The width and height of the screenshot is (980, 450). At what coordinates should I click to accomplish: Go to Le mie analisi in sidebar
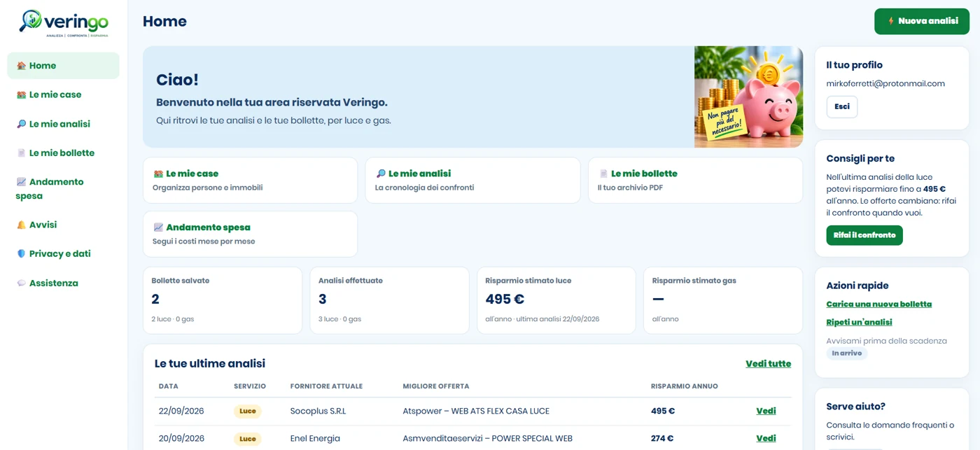(x=63, y=124)
